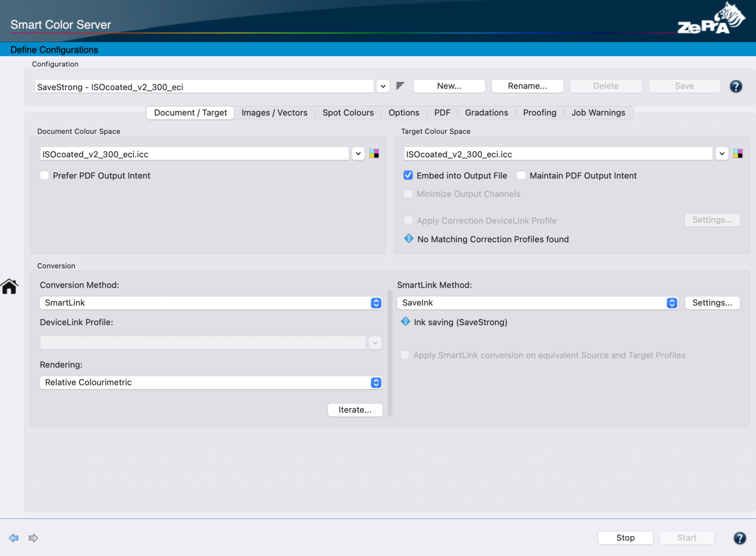Click the home icon on left edge
Viewport: 756px width, 556px height.
pos(9,286)
